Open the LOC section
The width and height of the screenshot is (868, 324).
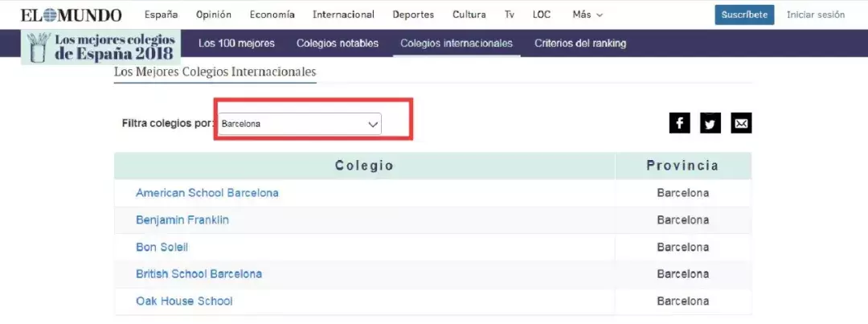coord(542,15)
